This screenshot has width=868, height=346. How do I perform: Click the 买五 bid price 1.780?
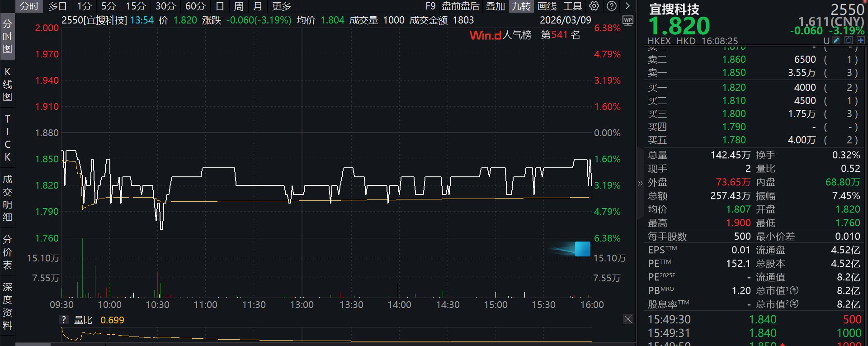(x=734, y=140)
